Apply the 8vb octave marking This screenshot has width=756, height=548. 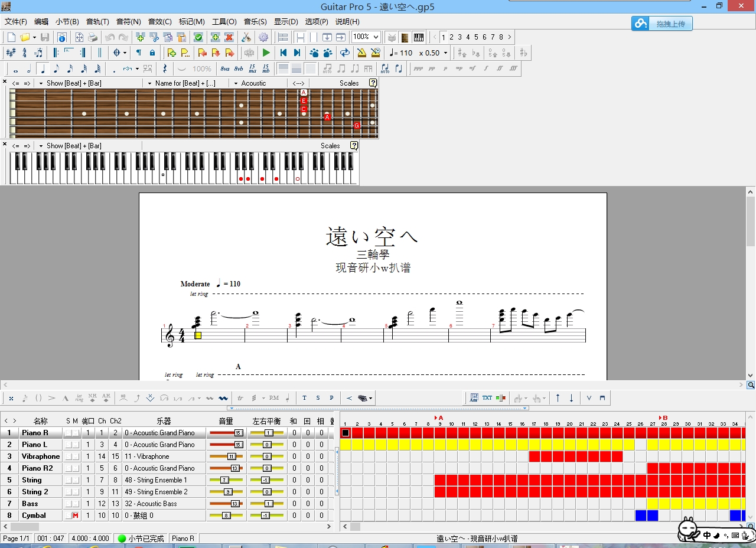(x=239, y=68)
